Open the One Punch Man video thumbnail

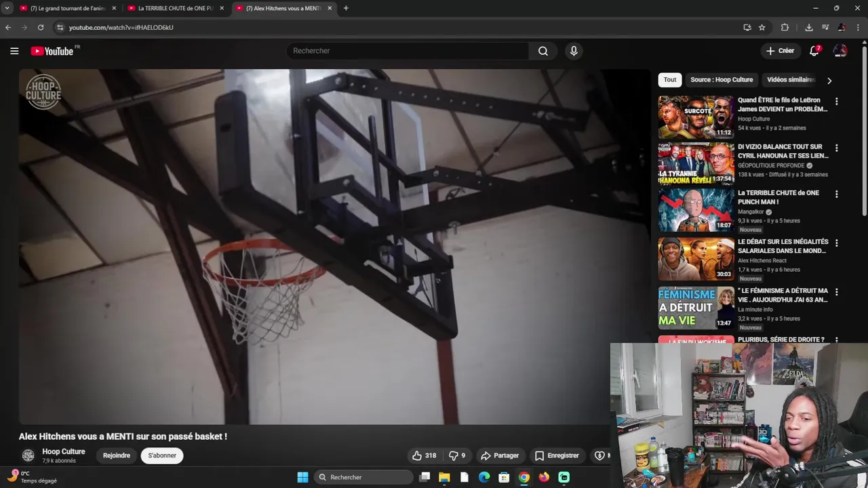click(x=696, y=210)
